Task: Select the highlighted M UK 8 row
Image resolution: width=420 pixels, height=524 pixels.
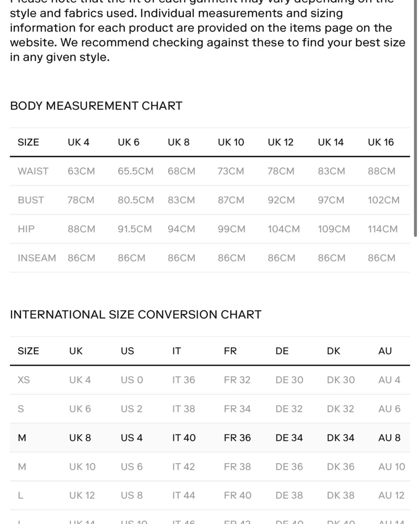Action: pos(210,438)
